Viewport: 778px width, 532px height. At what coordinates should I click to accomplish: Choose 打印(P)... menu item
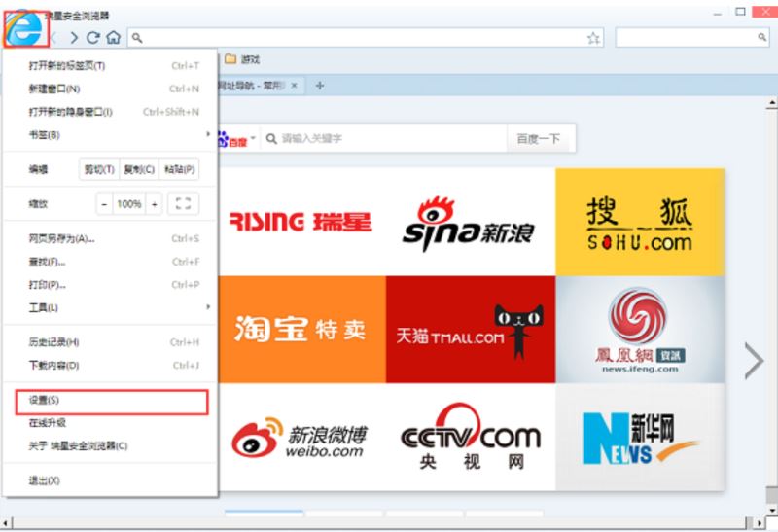coord(110,285)
